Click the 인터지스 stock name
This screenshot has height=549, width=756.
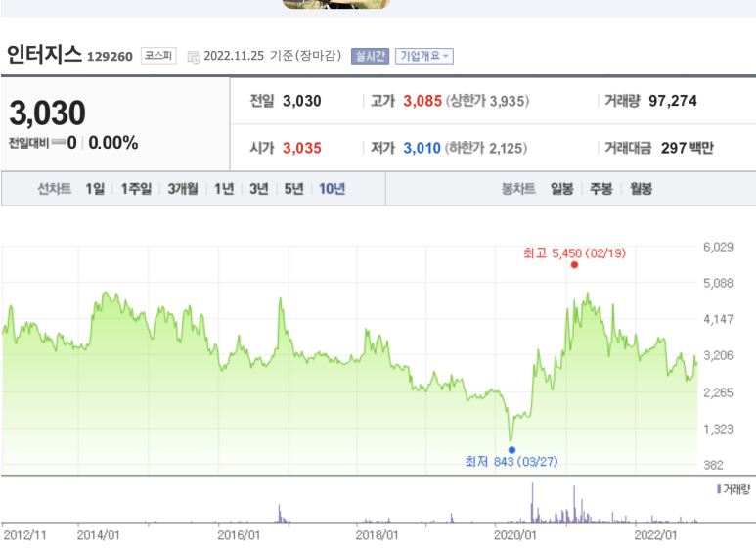coord(44,54)
